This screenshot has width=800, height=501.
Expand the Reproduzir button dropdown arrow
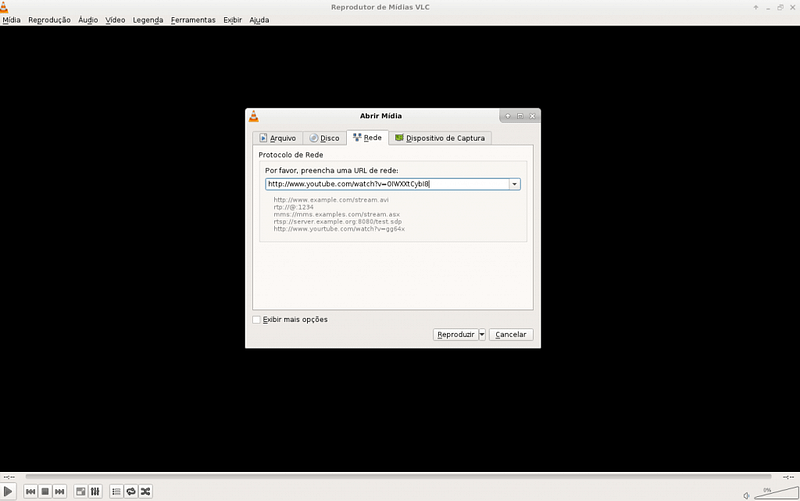pos(482,335)
